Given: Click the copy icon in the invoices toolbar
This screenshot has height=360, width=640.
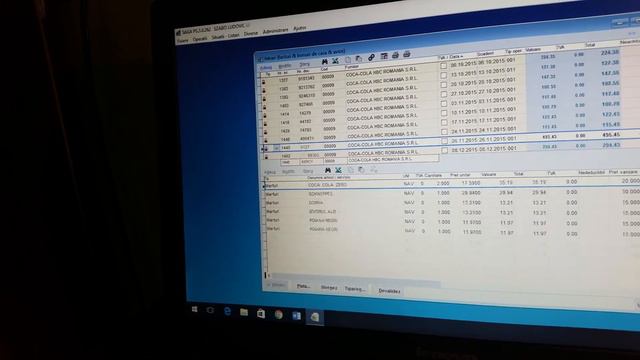Looking at the screenshot, I should tap(348, 60).
